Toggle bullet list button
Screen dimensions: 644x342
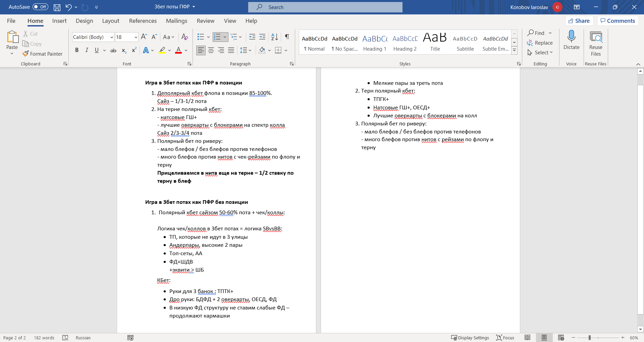[201, 37]
